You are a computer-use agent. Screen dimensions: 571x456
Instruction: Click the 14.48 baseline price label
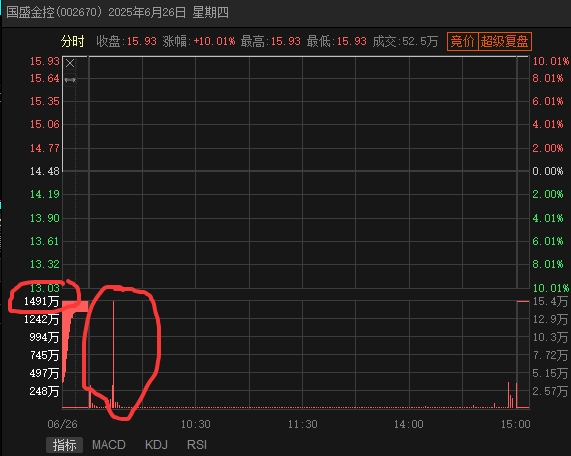(x=44, y=171)
